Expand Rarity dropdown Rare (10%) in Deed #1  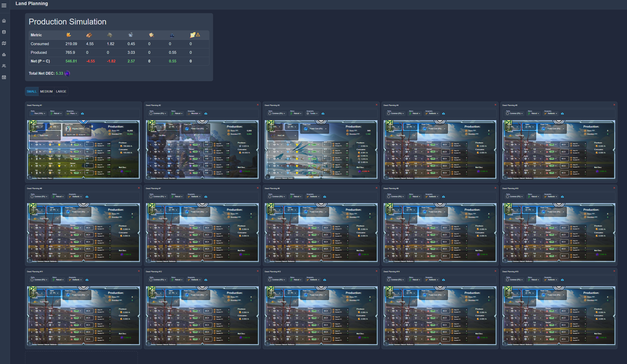[38, 113]
